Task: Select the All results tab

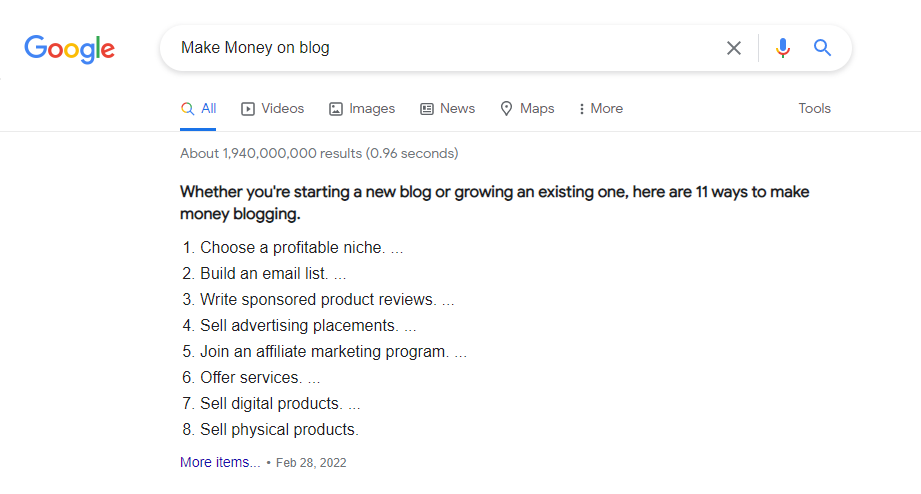Action: (198, 109)
